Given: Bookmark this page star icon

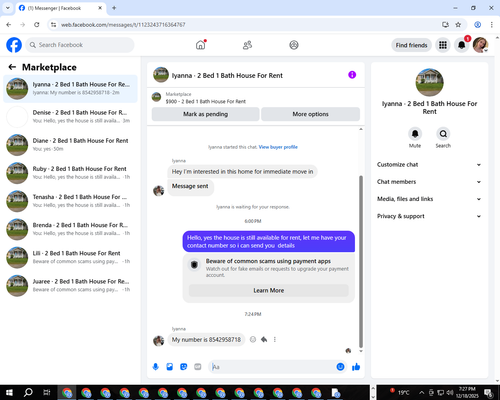Looking at the screenshot, I should coord(458,25).
